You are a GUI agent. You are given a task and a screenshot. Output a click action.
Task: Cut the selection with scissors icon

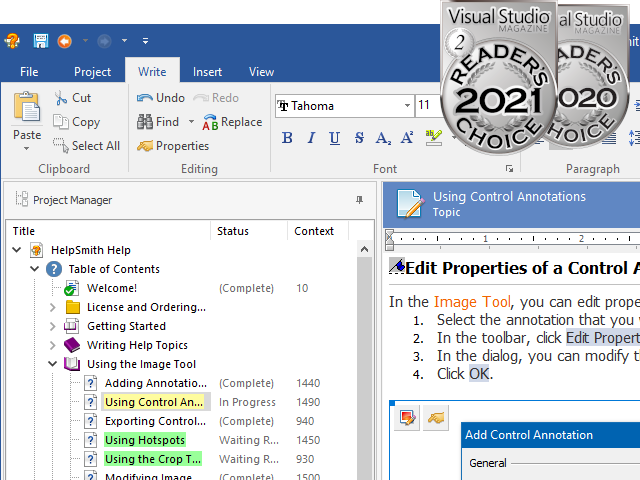73,98
